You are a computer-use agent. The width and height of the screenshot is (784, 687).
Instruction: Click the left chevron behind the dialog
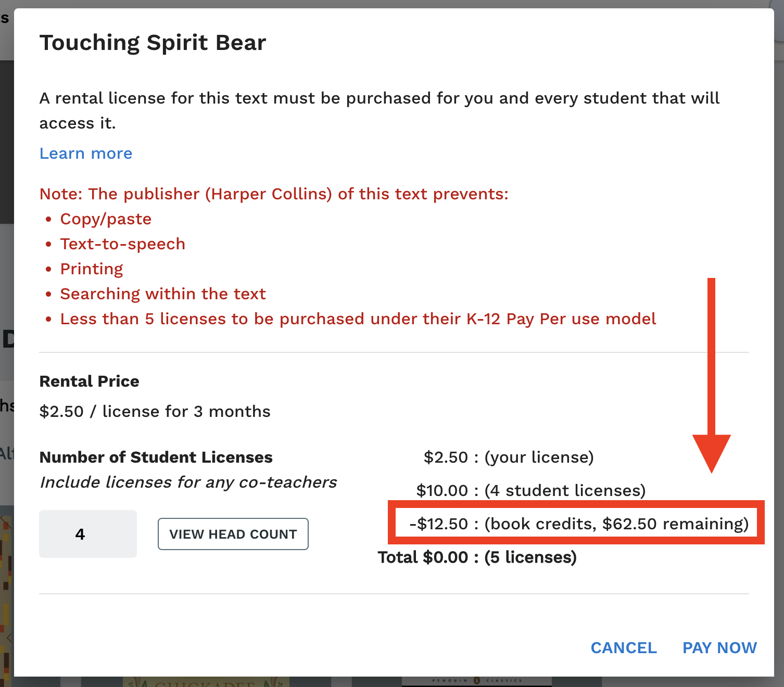[x=9, y=638]
